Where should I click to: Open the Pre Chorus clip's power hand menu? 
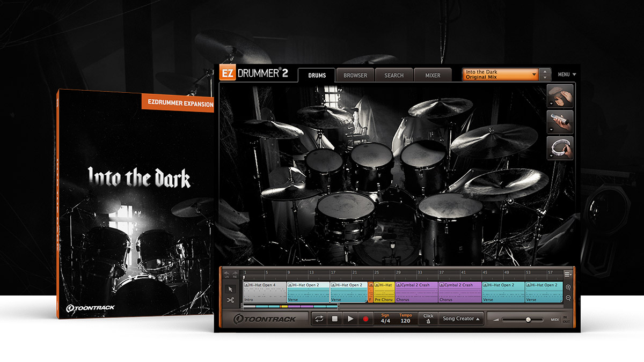coord(377,285)
